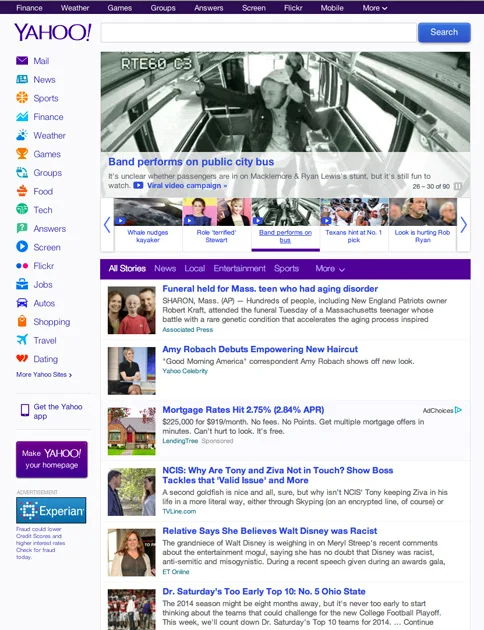Go to previous carousel stories with left arrow
Viewport: 484px width, 630px height.
[x=107, y=225]
